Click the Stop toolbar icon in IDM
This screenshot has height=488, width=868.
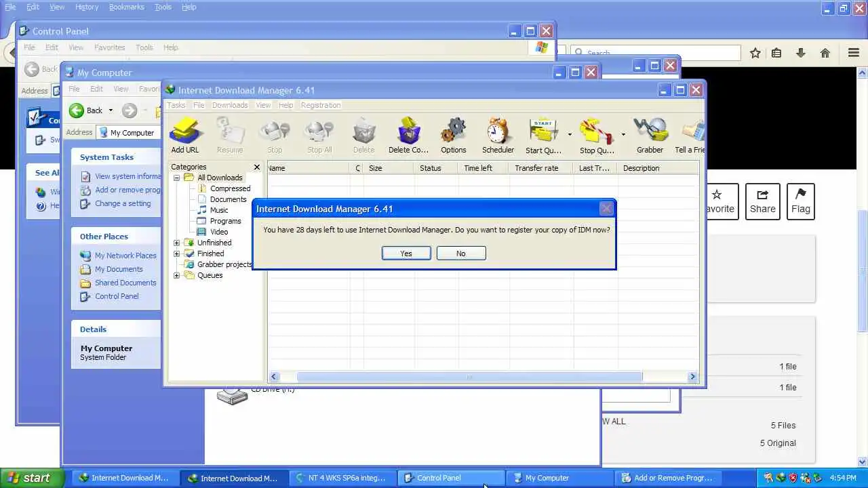click(x=275, y=136)
